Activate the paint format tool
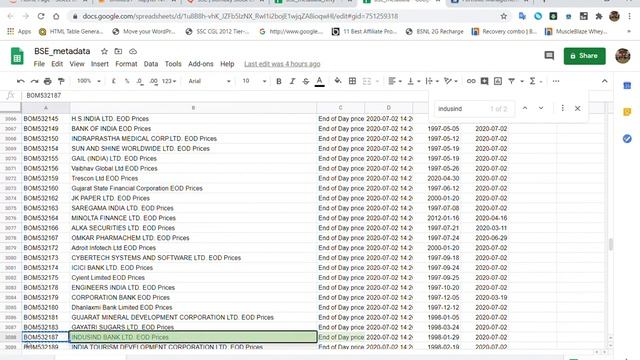This screenshot has width=640, height=360. [61, 81]
